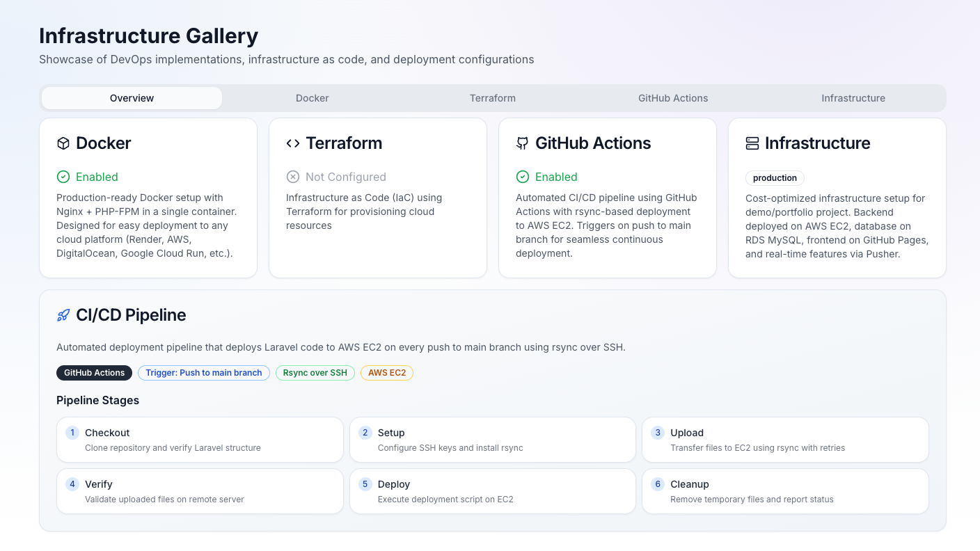Image resolution: width=980 pixels, height=551 pixels.
Task: Select the Checkout pipeline stage card
Action: coord(200,440)
